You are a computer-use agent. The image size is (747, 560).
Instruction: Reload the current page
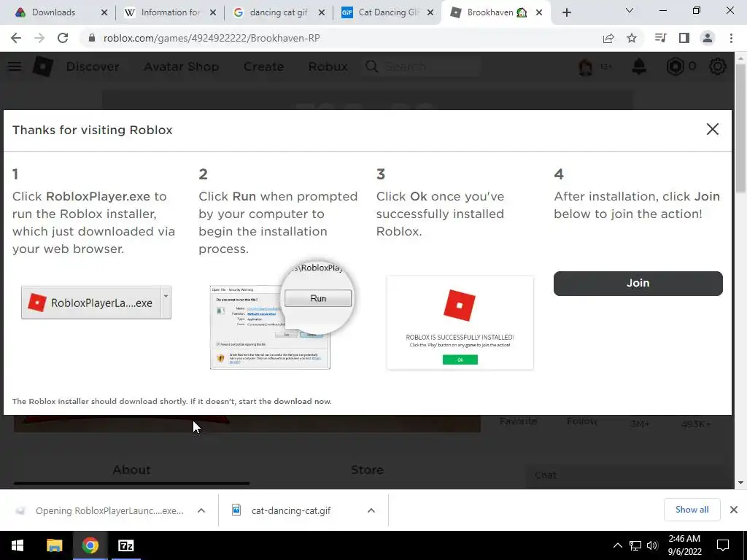[x=63, y=38]
